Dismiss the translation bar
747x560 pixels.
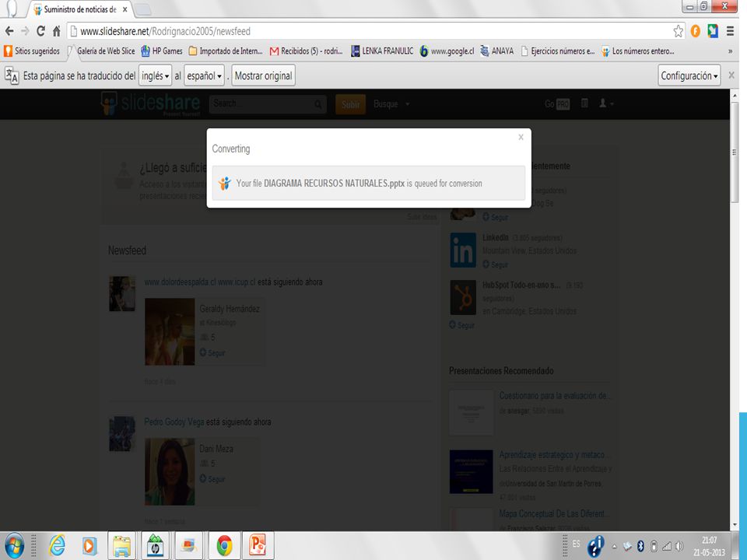731,75
